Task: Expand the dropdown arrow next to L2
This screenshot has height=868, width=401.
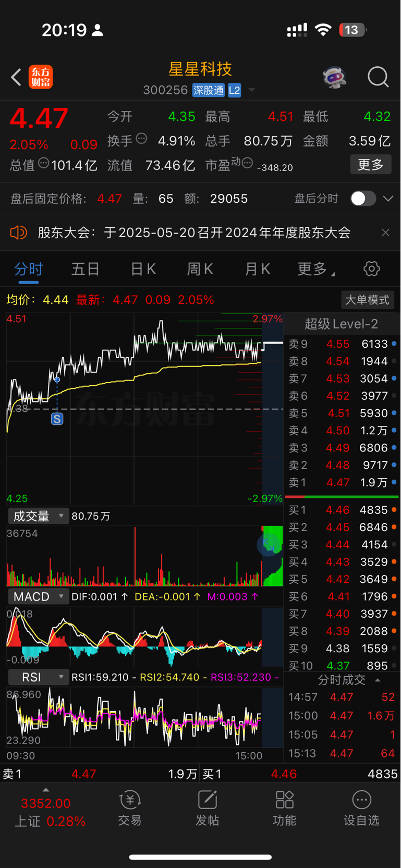Action: (252, 90)
